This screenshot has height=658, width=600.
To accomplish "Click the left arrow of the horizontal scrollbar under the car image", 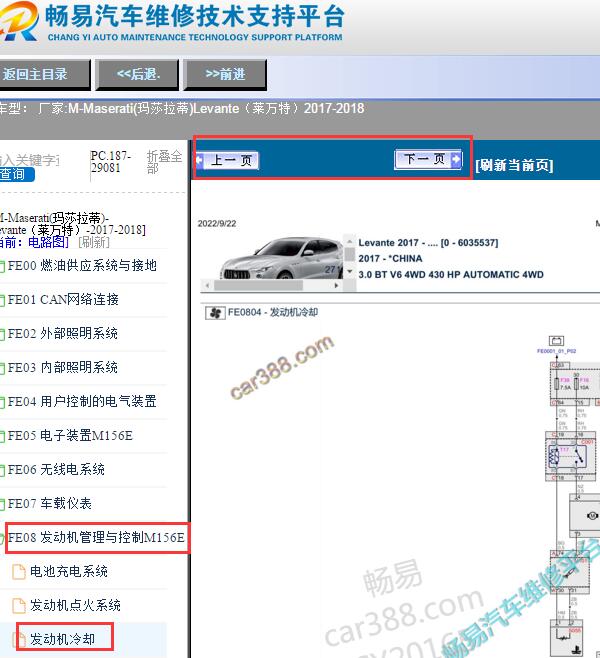I will (207, 285).
